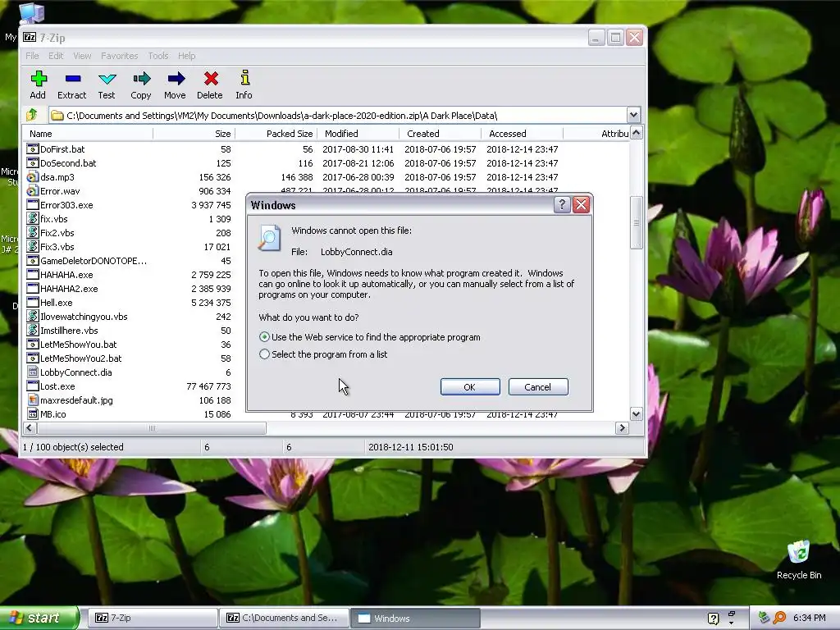Select the DoSecond.bat file name
Screen dimensions: 840x630
[68, 163]
